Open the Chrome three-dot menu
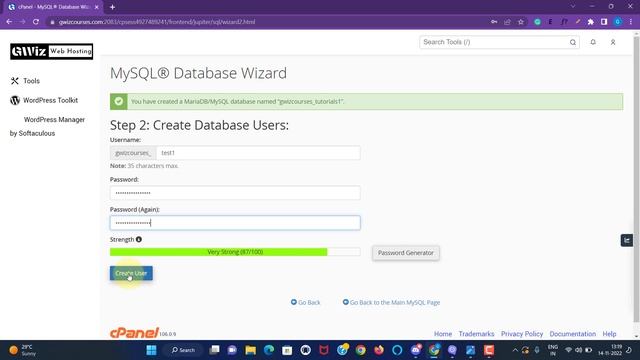The height and width of the screenshot is (360, 640). (x=631, y=22)
